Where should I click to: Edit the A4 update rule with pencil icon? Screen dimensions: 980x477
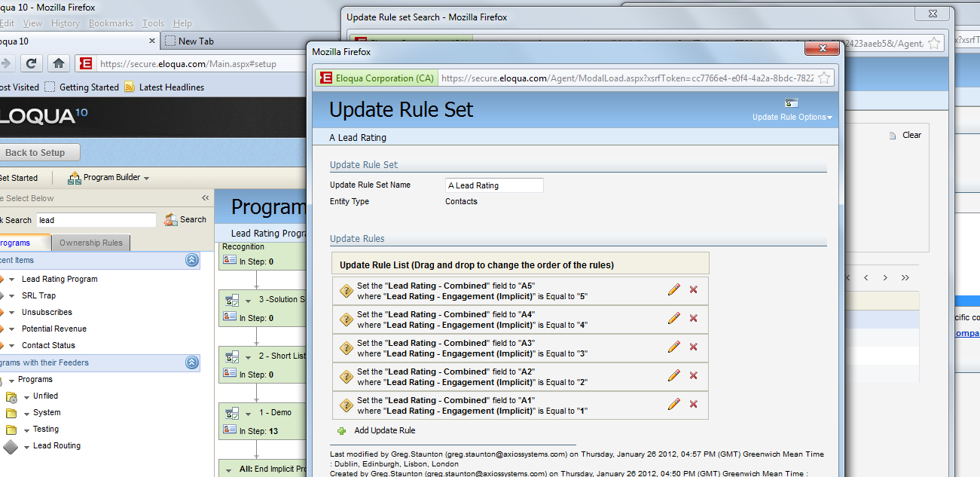[674, 318]
